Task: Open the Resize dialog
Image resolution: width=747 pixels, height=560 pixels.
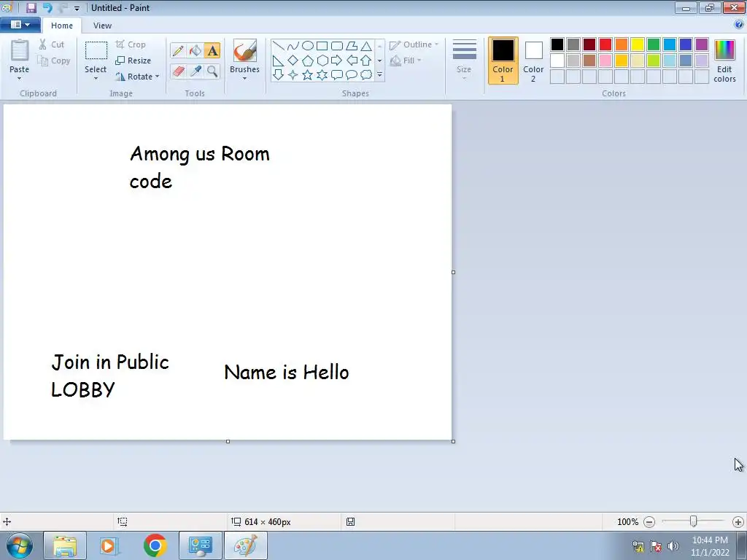Action: point(133,61)
